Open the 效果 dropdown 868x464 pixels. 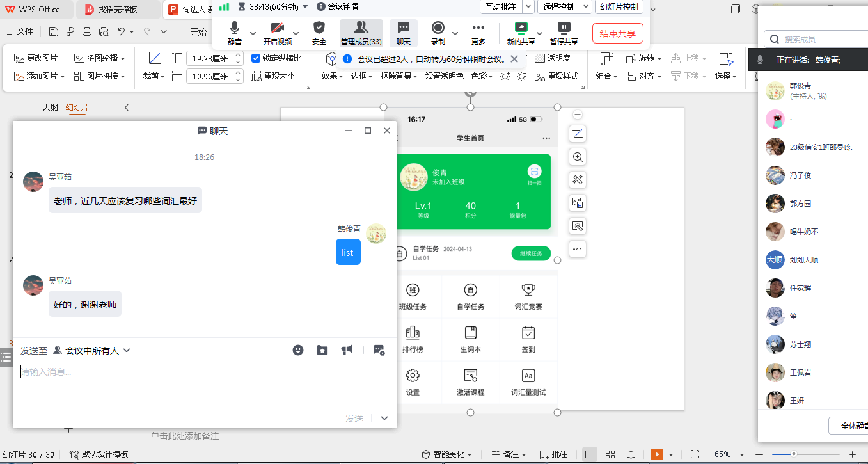pyautogui.click(x=333, y=76)
